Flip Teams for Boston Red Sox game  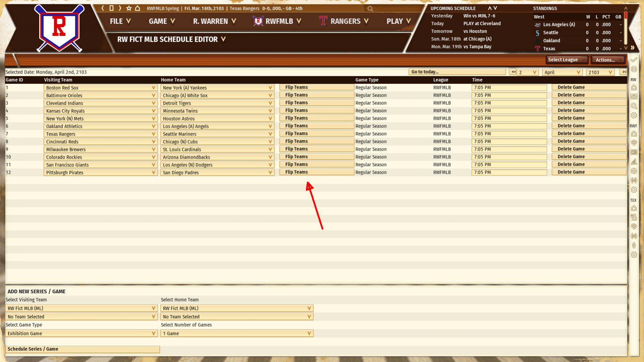(316, 87)
